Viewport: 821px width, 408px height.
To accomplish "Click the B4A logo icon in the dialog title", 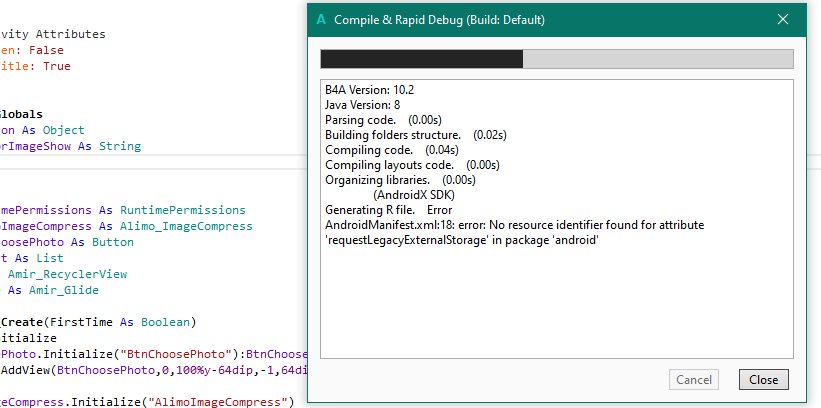I will [320, 20].
